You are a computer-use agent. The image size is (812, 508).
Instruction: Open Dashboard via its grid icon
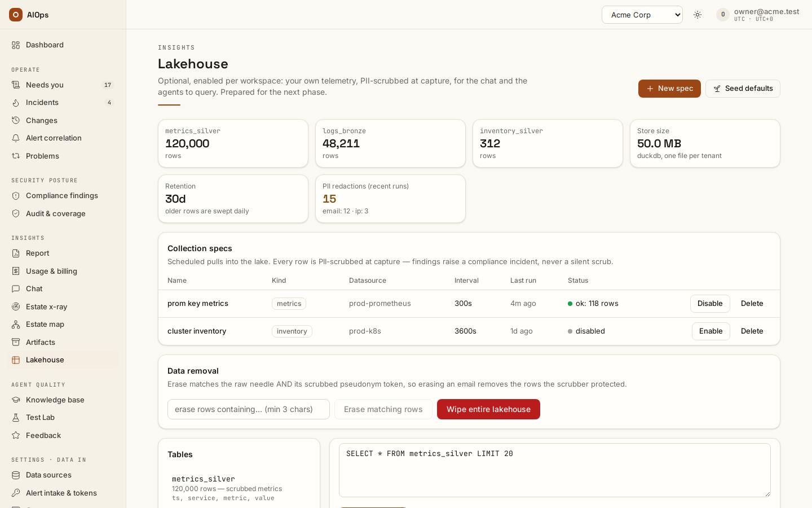[x=16, y=45]
